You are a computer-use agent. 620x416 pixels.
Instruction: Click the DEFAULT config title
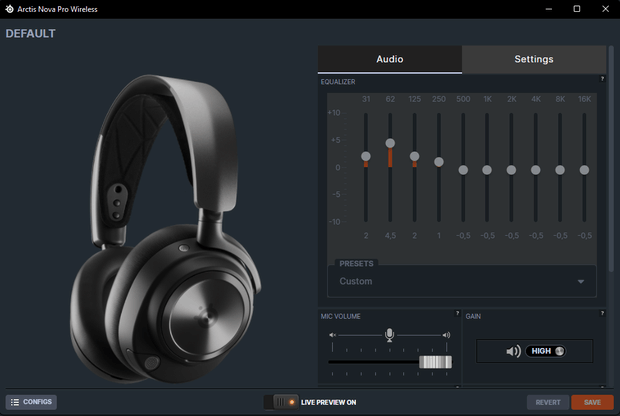(x=30, y=34)
